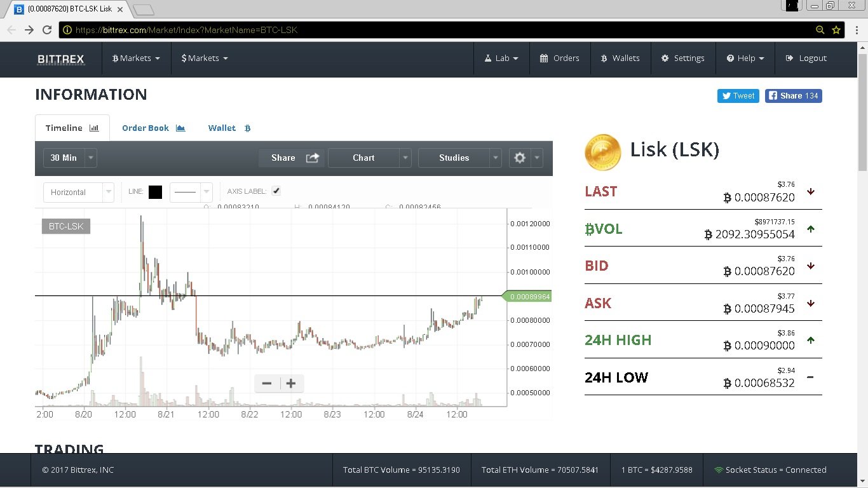Open the Settings page
This screenshot has height=488, width=868.
pos(683,58)
